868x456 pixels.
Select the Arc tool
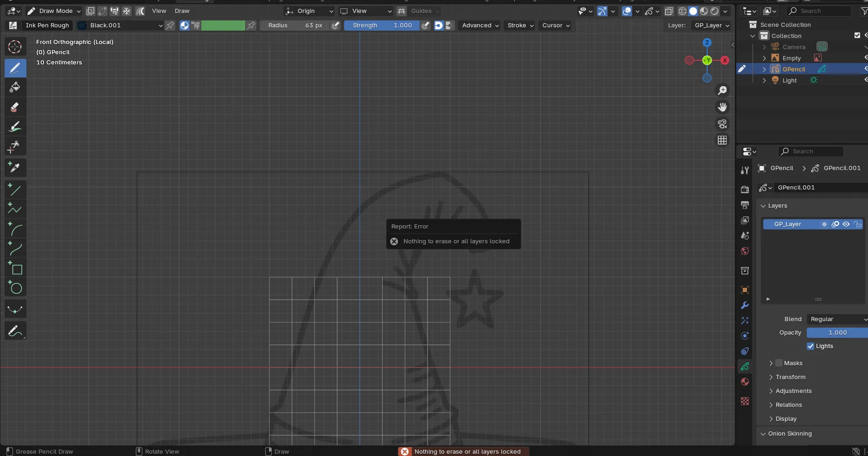[15, 229]
